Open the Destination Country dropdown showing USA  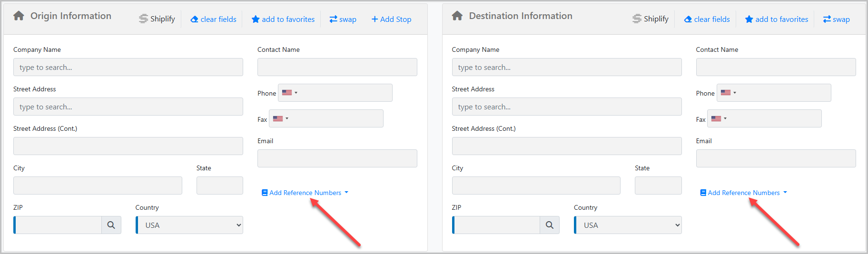(628, 225)
